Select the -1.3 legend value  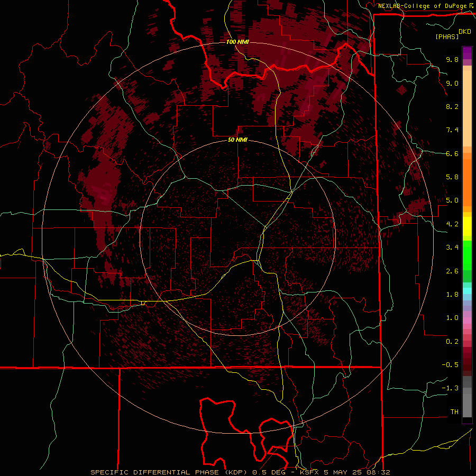click(450, 388)
